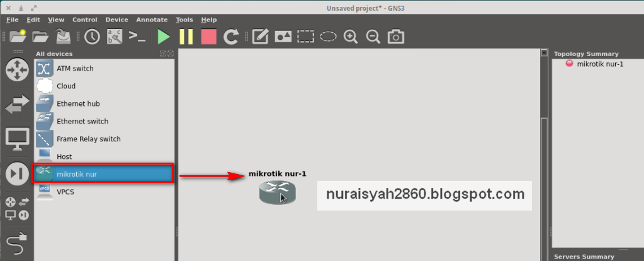Click the Zoom out magnifier
The width and height of the screenshot is (644, 261).
[x=373, y=37]
